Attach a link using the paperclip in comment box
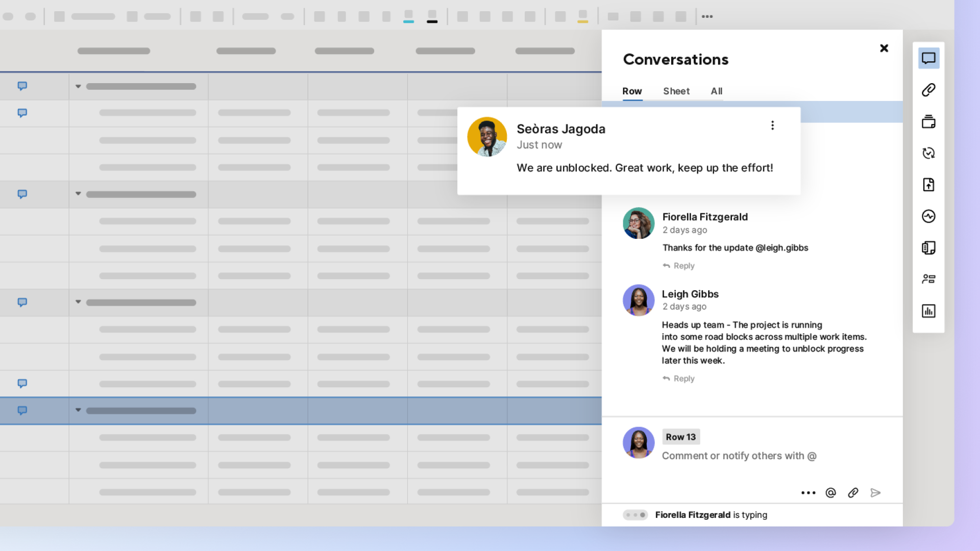 tap(853, 492)
